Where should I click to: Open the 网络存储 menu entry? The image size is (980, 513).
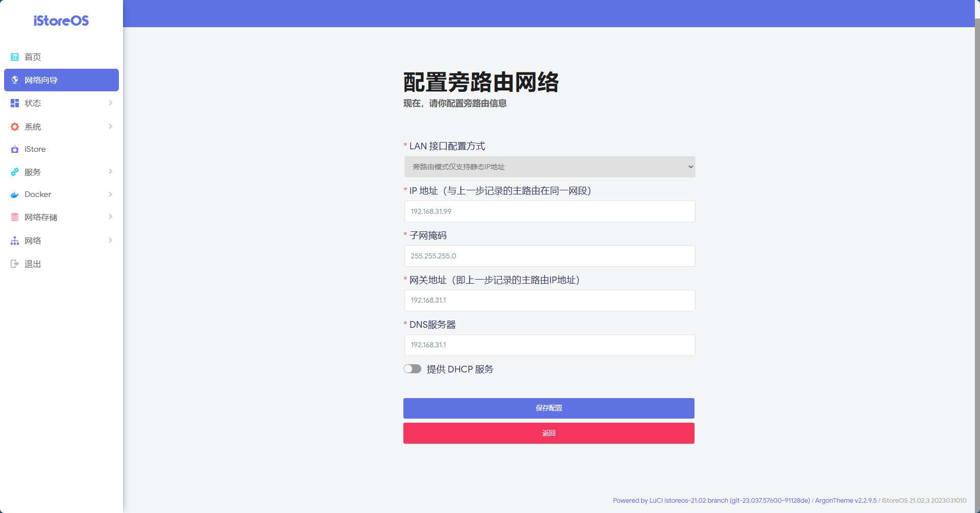click(x=62, y=217)
